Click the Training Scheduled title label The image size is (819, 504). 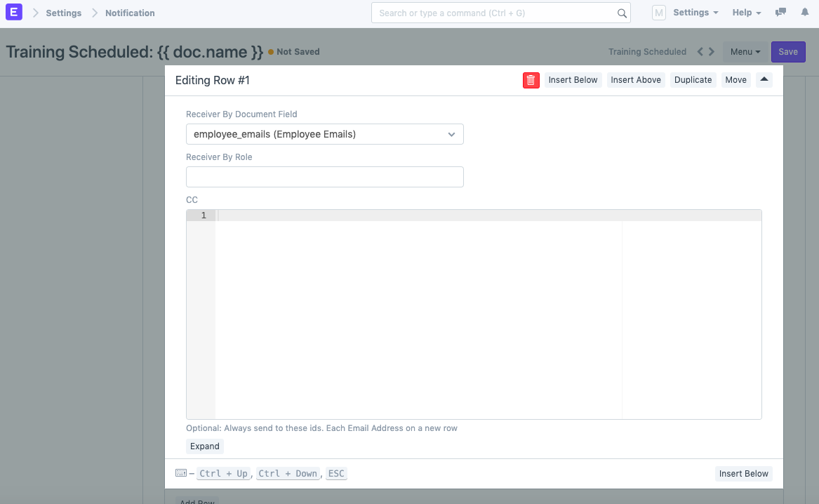pos(134,52)
